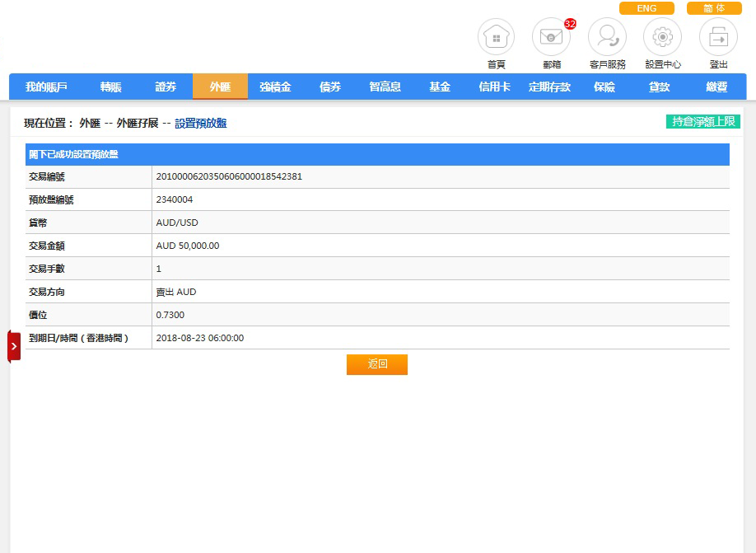Navigate to the 信用卡 tab

[494, 87]
